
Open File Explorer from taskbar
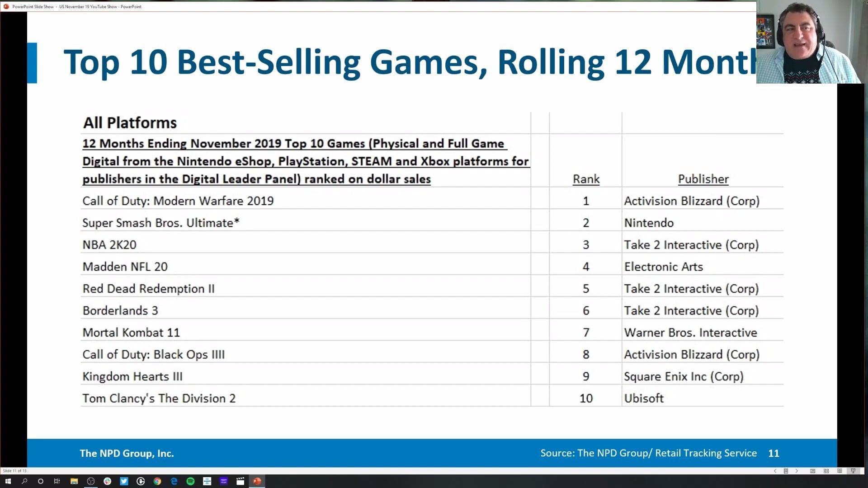[74, 481]
